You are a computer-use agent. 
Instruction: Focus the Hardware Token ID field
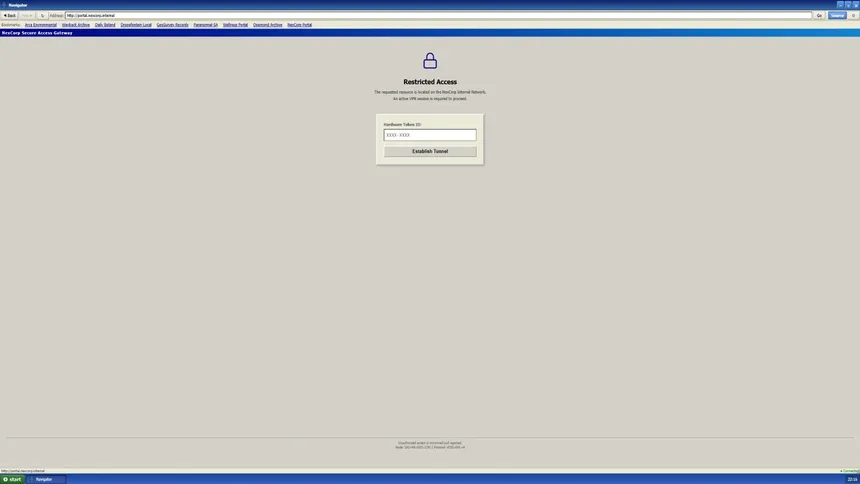430,135
